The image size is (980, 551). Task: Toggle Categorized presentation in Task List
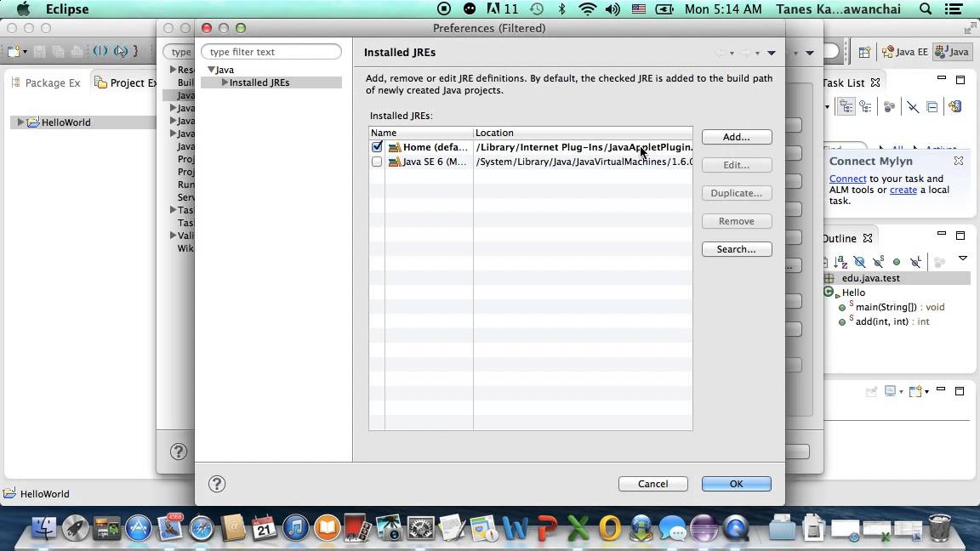(846, 107)
